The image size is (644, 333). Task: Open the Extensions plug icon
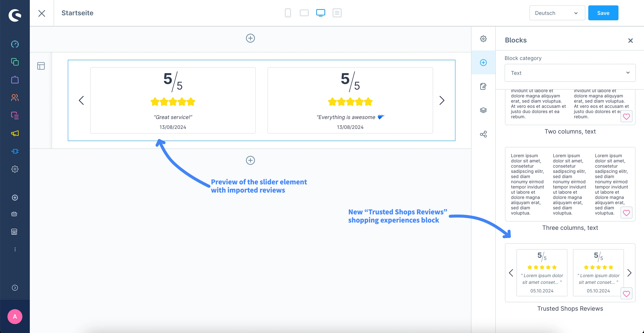(x=15, y=151)
